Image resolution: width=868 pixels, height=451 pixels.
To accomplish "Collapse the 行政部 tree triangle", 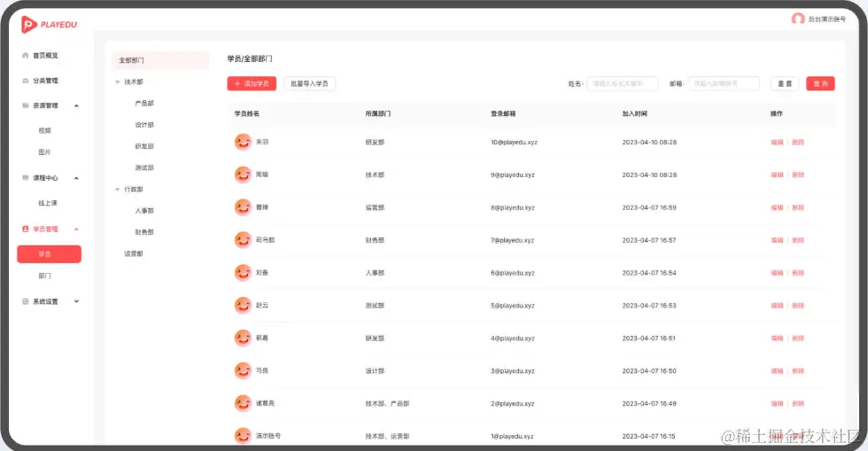I will [x=117, y=190].
